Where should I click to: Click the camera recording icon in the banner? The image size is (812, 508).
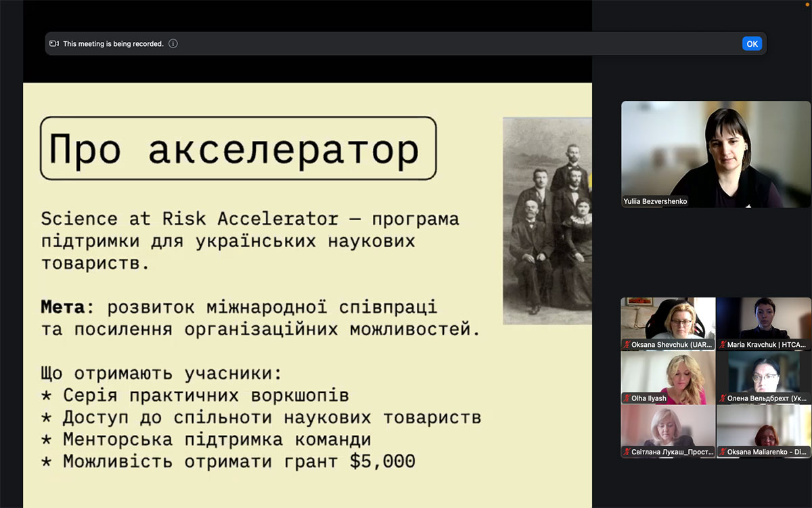[54, 44]
